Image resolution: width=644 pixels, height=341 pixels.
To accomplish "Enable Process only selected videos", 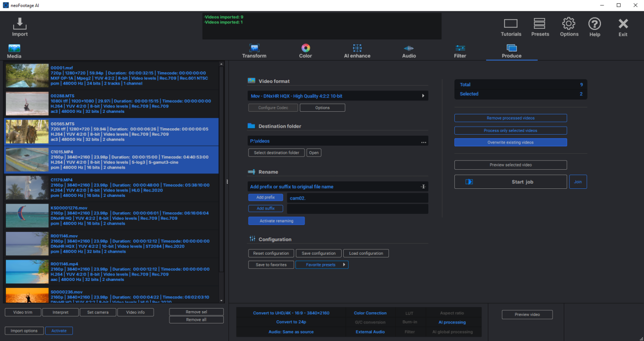I will [510, 130].
